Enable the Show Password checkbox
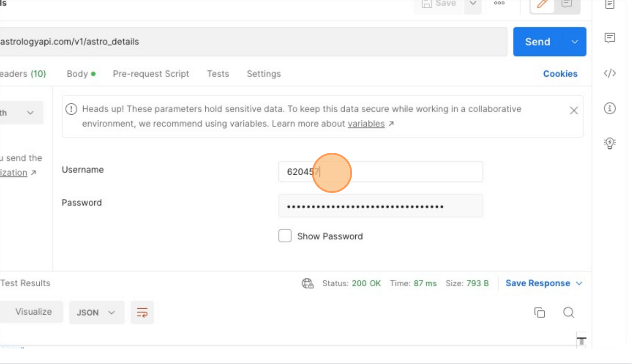Viewport: 632px width, 364px height. click(285, 236)
